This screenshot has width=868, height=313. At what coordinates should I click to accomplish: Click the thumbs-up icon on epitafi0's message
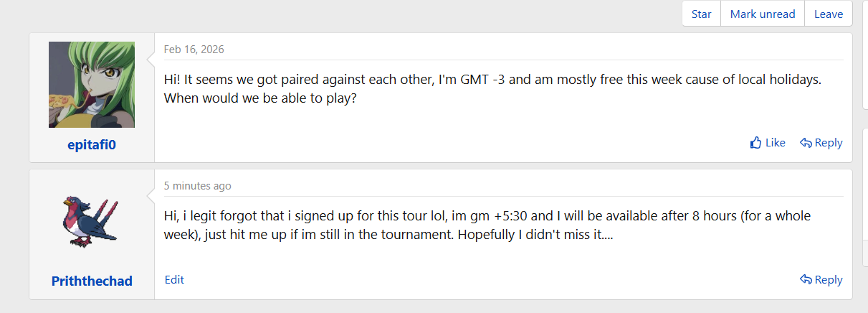755,143
